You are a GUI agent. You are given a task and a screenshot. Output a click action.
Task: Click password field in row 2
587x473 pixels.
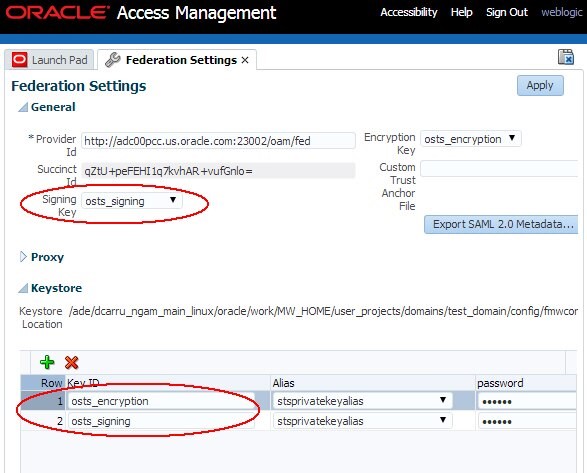(527, 421)
